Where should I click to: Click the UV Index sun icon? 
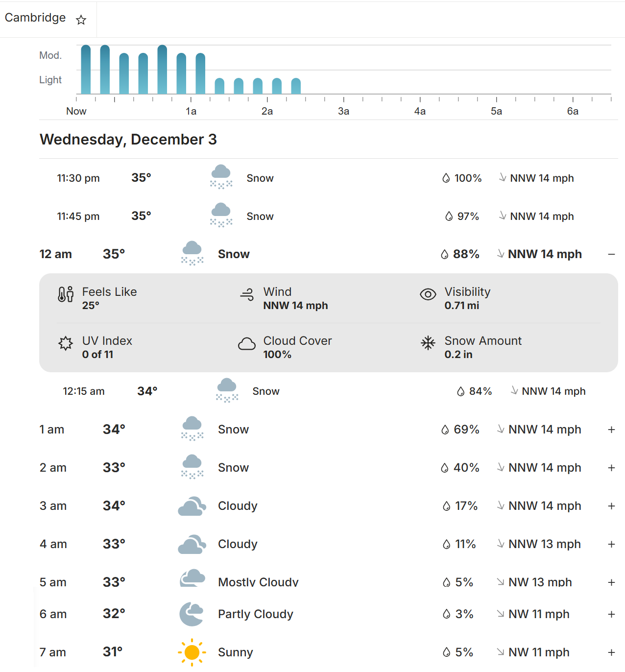pyautogui.click(x=66, y=343)
